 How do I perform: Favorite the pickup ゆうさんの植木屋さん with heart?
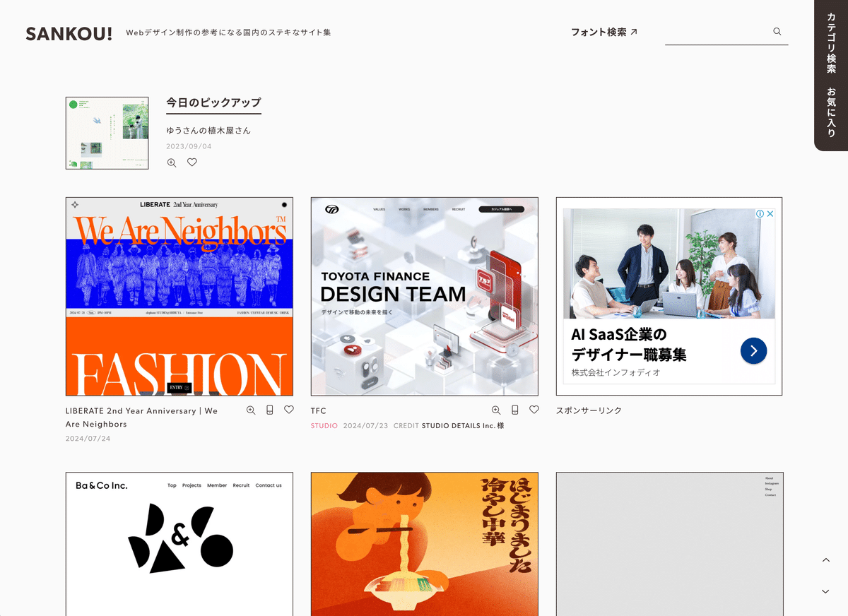pyautogui.click(x=192, y=162)
